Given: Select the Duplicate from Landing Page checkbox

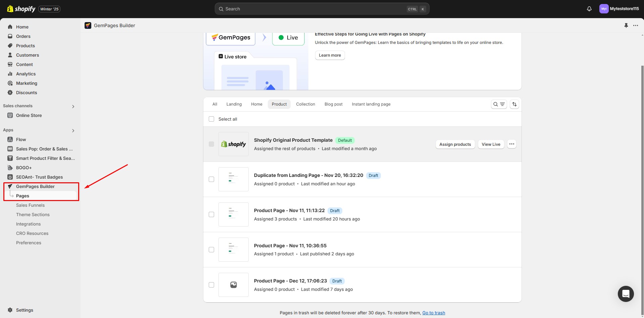Looking at the screenshot, I should pyautogui.click(x=211, y=179).
